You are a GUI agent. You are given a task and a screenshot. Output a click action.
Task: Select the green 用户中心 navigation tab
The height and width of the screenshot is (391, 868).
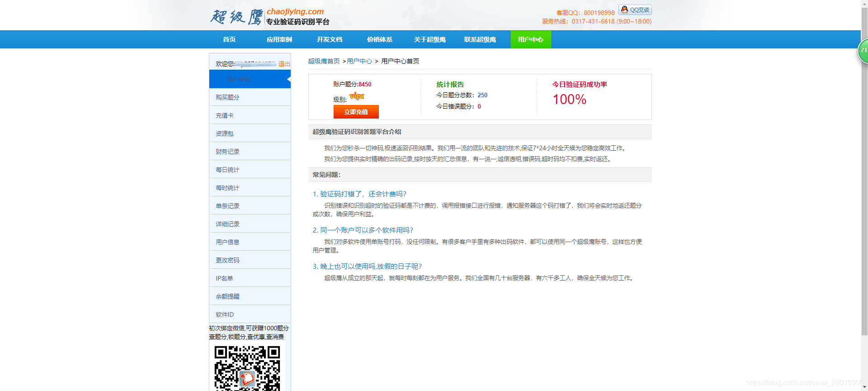531,39
